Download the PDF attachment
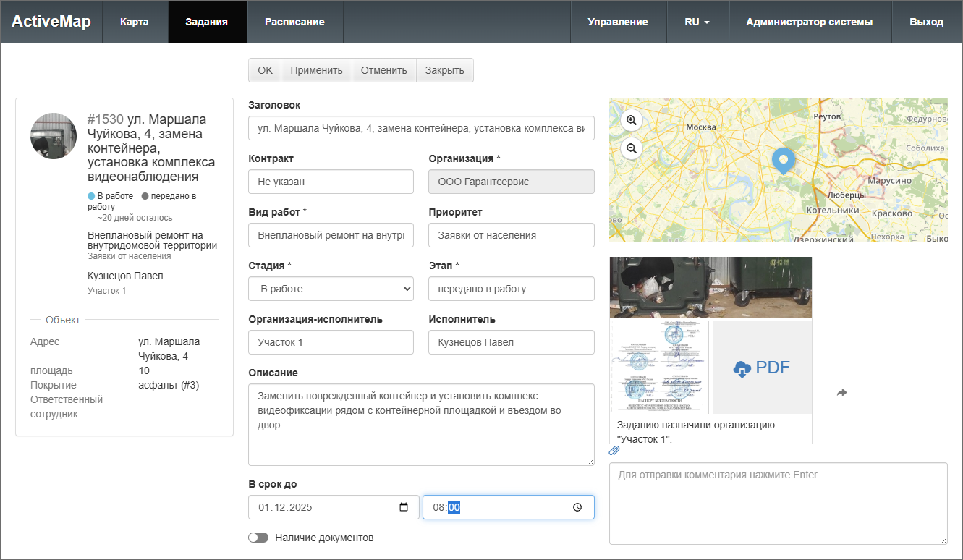The width and height of the screenshot is (963, 560). coord(761,368)
